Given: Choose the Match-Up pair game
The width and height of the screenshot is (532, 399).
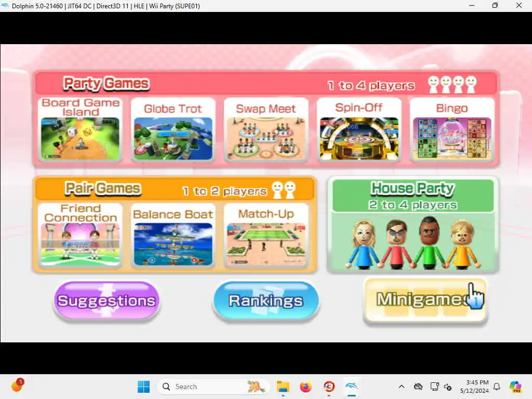Looking at the screenshot, I should 266,235.
